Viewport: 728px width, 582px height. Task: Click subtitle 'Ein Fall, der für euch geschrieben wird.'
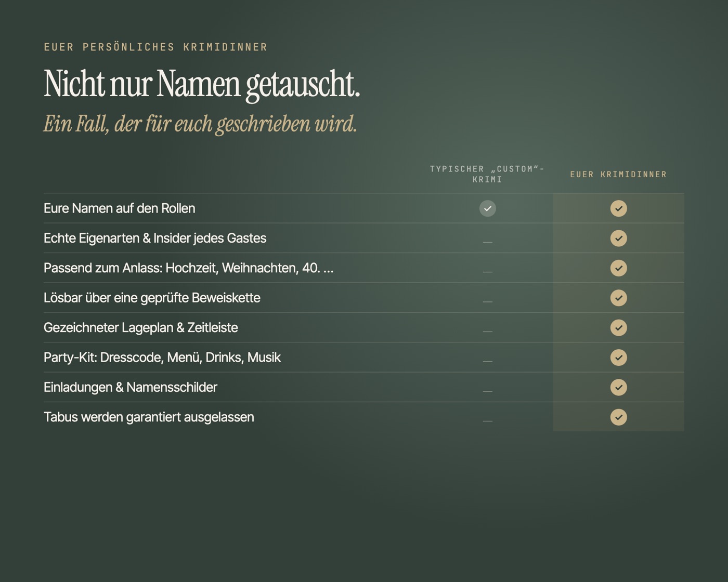pos(200,125)
